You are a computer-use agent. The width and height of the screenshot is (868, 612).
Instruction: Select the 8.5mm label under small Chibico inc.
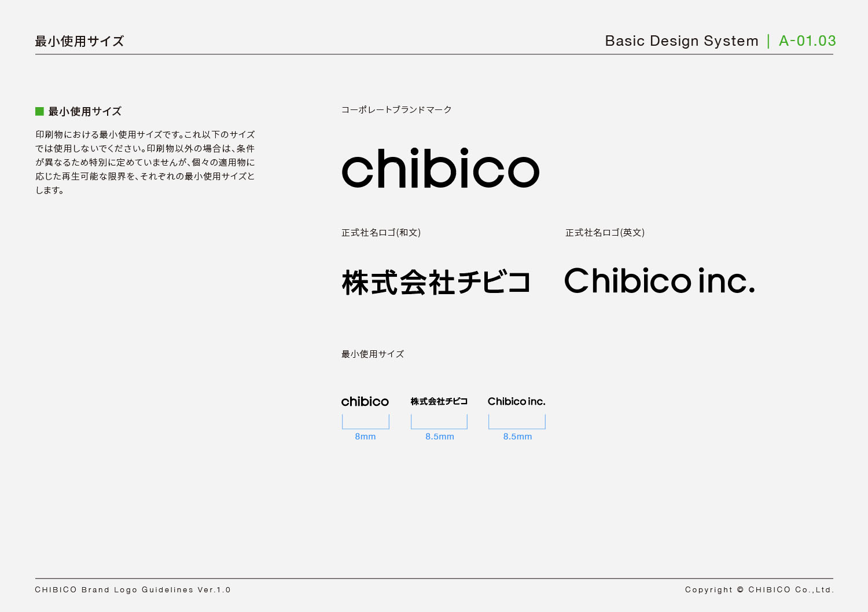click(517, 437)
